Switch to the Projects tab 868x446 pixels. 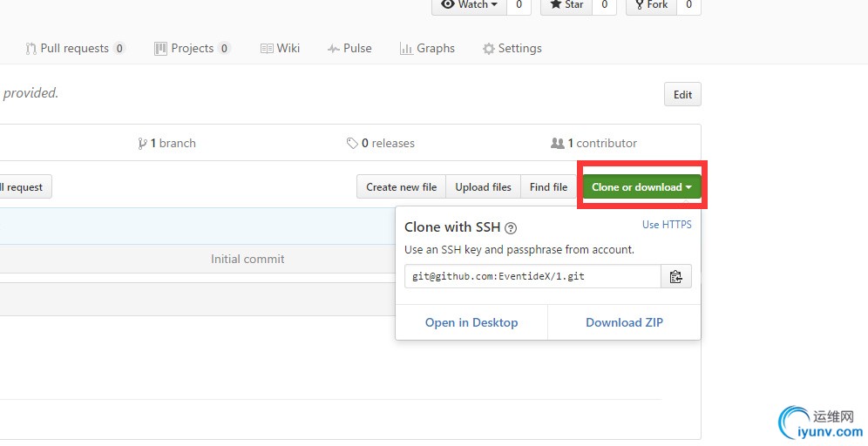pyautogui.click(x=192, y=49)
